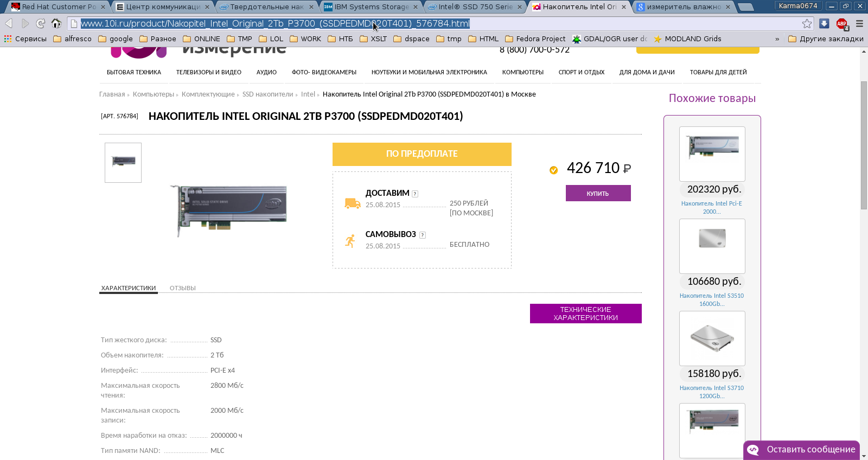Image resolution: width=868 pixels, height=460 pixels.
Task: Open the Chrome hamburger menu
Action: pyautogui.click(x=859, y=23)
